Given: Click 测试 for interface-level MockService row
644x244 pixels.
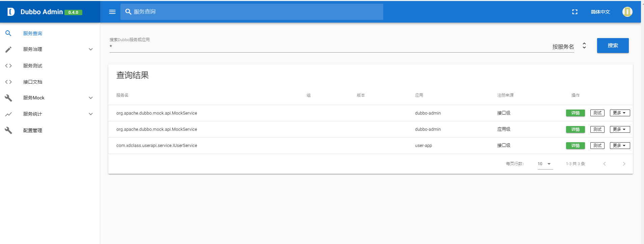Looking at the screenshot, I should (x=597, y=113).
